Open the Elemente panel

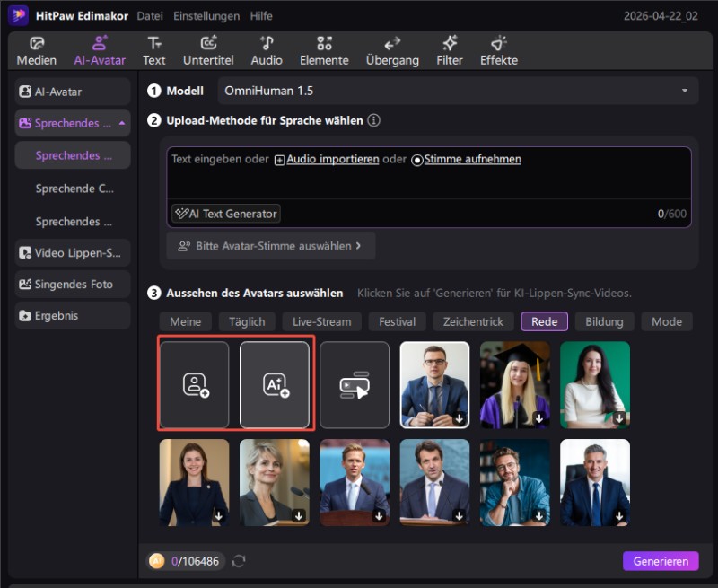[324, 49]
